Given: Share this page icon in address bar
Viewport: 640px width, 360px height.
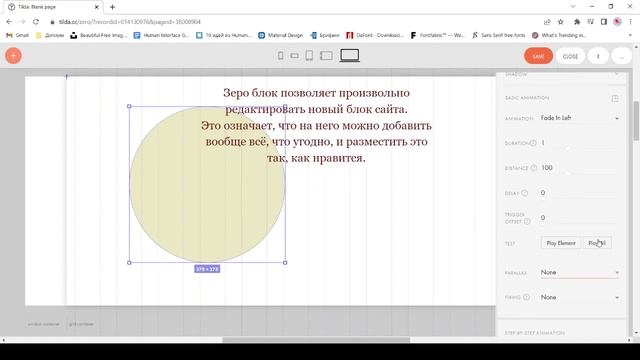Looking at the screenshot, I should pos(547,22).
